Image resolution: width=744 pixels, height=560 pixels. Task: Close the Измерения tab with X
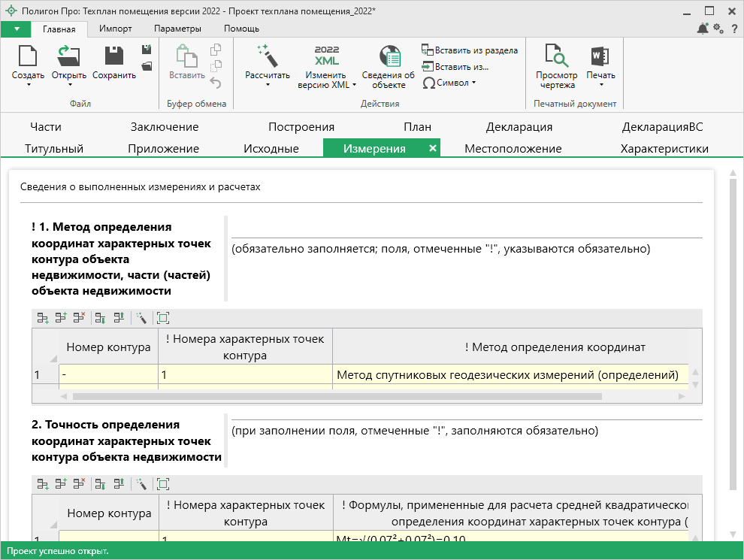click(x=432, y=148)
